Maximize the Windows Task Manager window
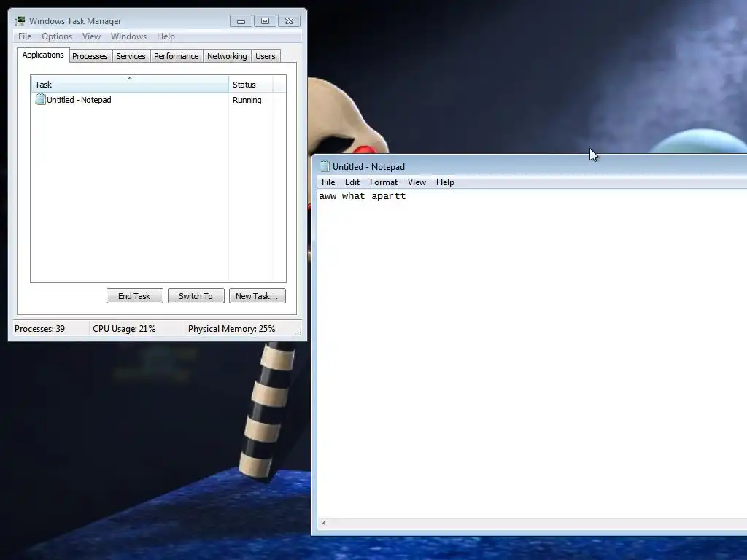 tap(265, 21)
